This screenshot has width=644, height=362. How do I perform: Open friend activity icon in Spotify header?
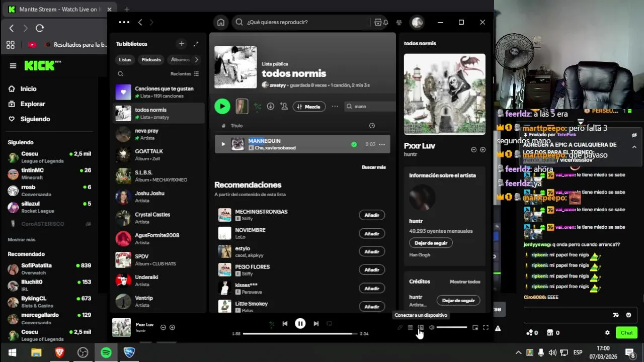[399, 22]
